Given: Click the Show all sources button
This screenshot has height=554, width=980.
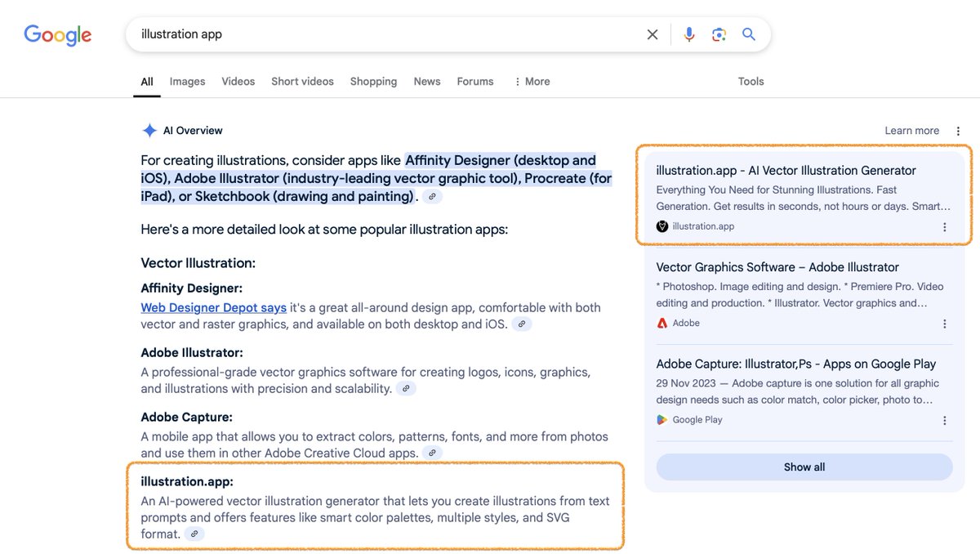Looking at the screenshot, I should pyautogui.click(x=804, y=467).
